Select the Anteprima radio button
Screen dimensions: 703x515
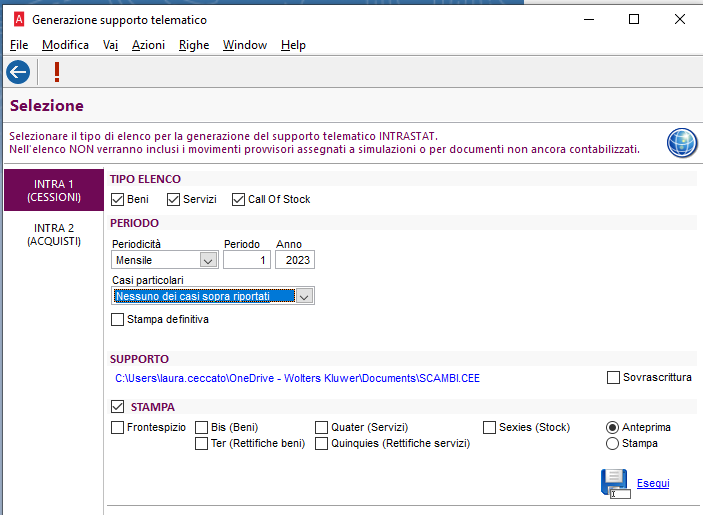[612, 428]
